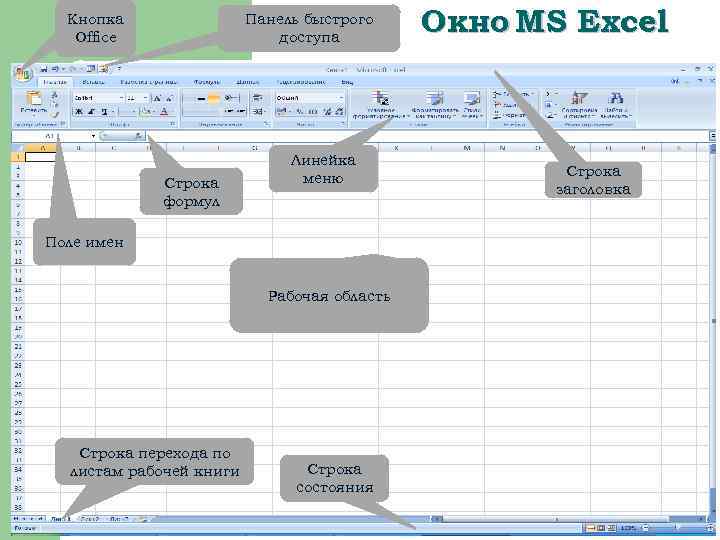Cut the selection using the scissors icon
Image resolution: width=720 pixels, height=540 pixels.
click(55, 95)
